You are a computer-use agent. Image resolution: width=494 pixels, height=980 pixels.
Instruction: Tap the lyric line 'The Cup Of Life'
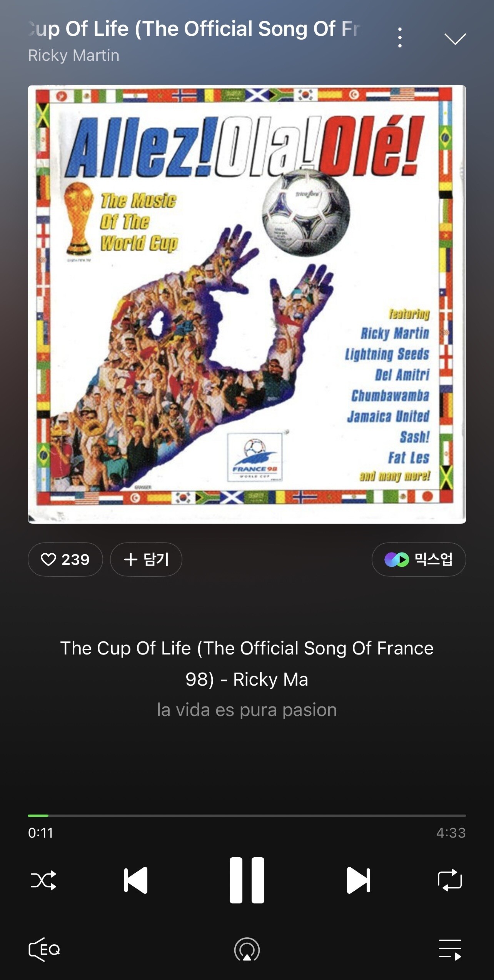coord(247,664)
